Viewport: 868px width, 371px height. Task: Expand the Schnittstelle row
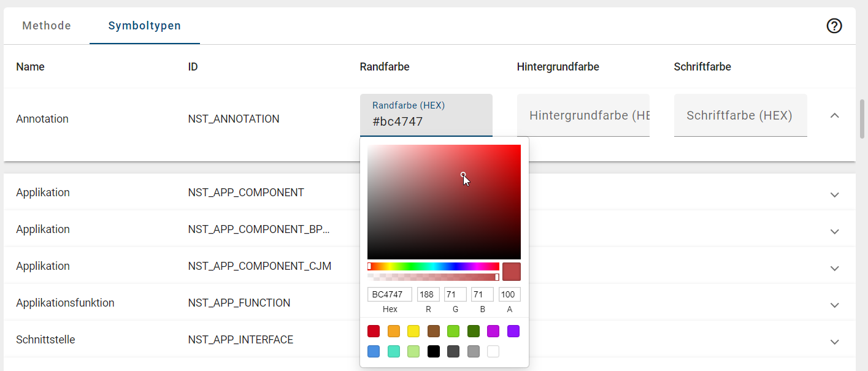point(834,342)
